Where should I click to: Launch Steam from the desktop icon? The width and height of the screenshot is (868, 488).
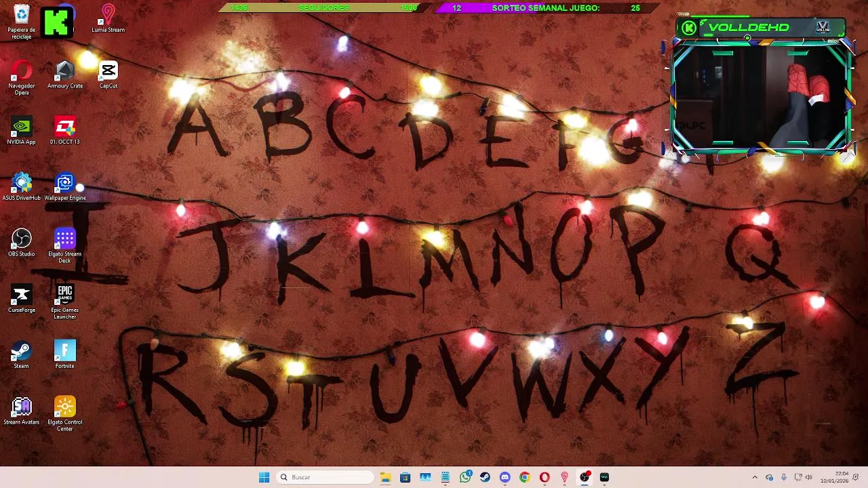pos(22,356)
